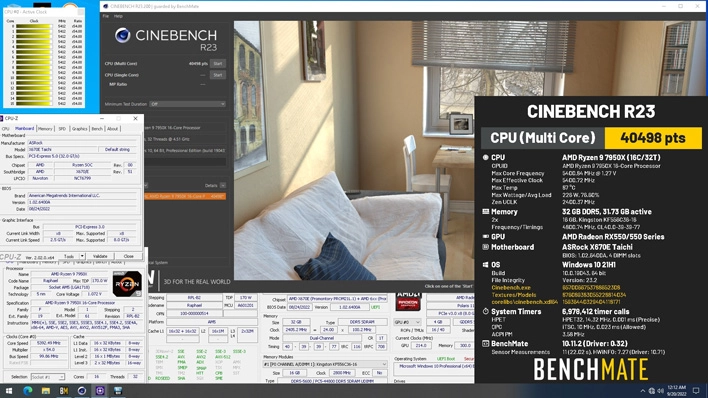
Task: Start the CPU Multi Core test
Action: point(218,64)
